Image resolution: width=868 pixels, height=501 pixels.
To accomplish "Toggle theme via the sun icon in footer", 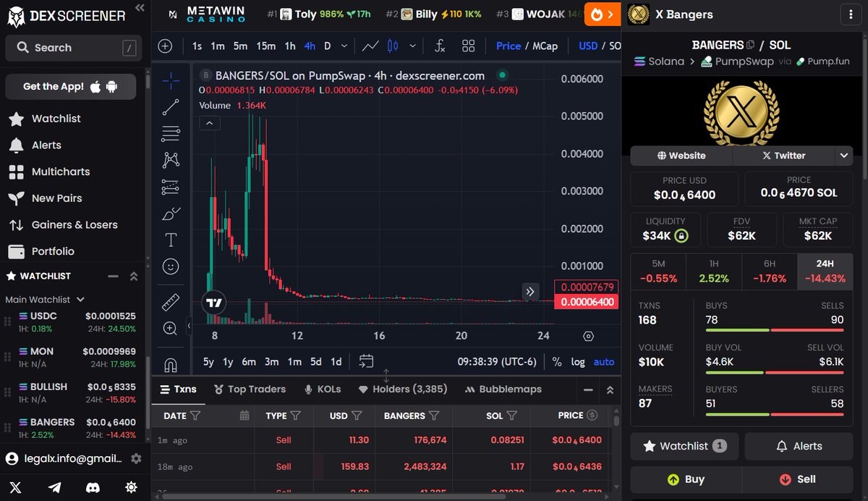I will click(131, 487).
